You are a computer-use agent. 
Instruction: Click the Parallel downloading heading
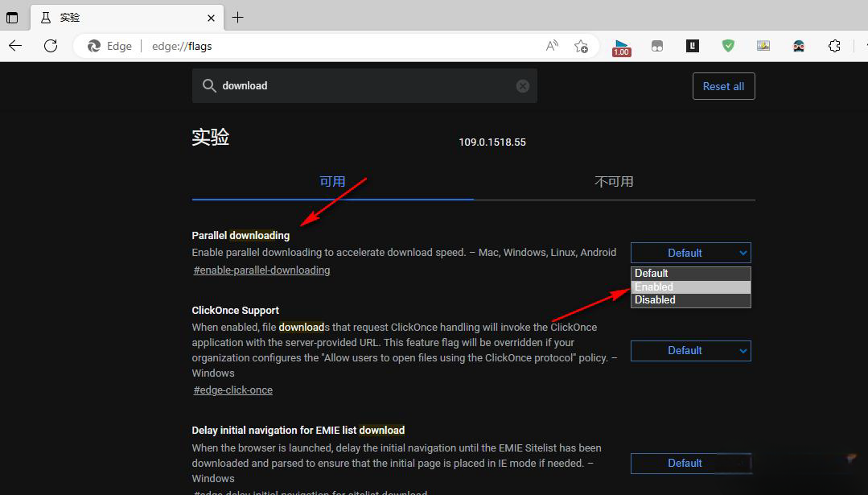[x=241, y=235]
